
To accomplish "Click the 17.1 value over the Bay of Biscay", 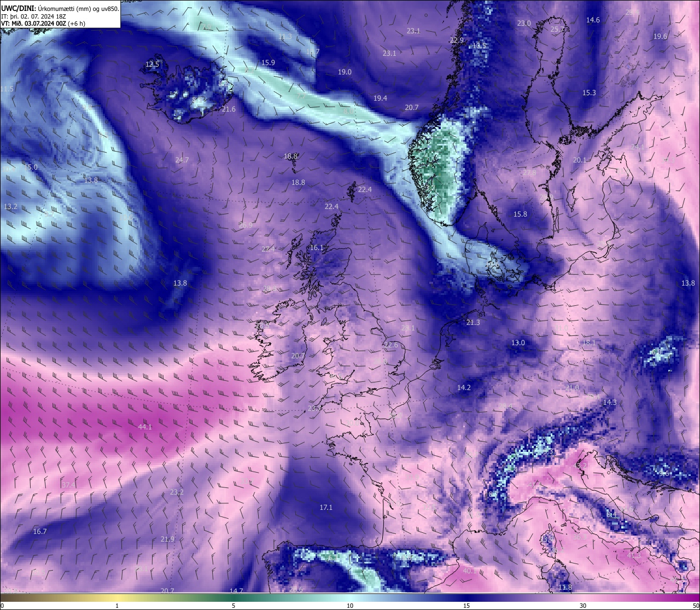I will [x=326, y=508].
